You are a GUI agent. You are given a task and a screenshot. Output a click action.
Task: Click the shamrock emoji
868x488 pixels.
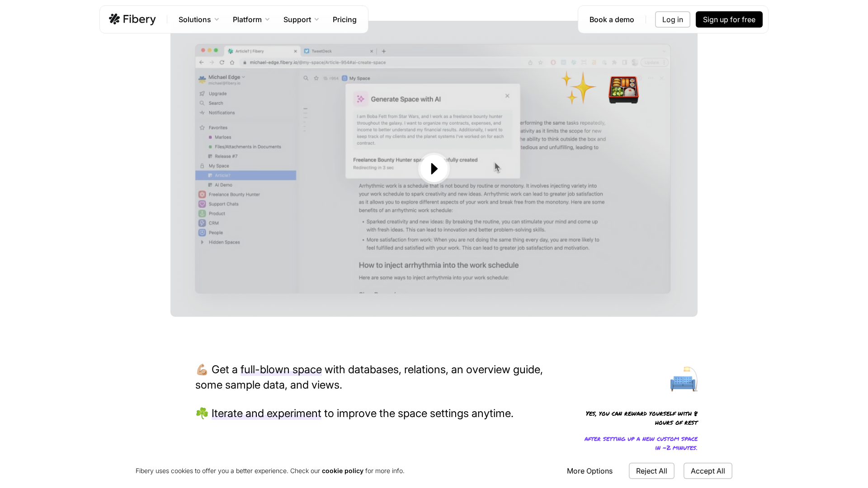(x=202, y=413)
